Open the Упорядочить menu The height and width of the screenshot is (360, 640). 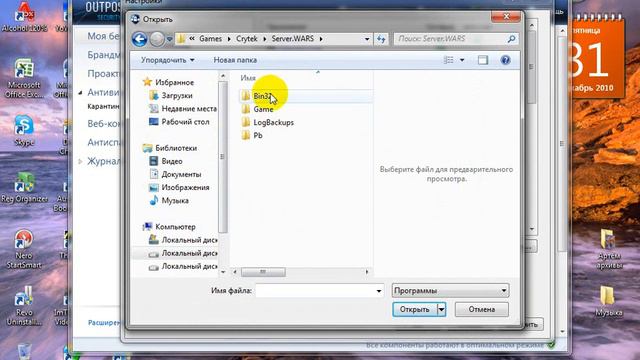167,60
